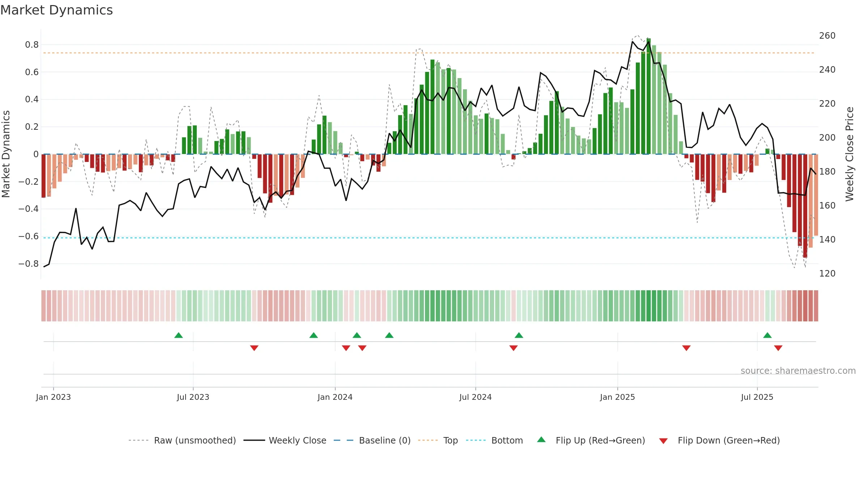Click the Jul 2023 axis label
The height and width of the screenshot is (488, 868).
tap(193, 397)
